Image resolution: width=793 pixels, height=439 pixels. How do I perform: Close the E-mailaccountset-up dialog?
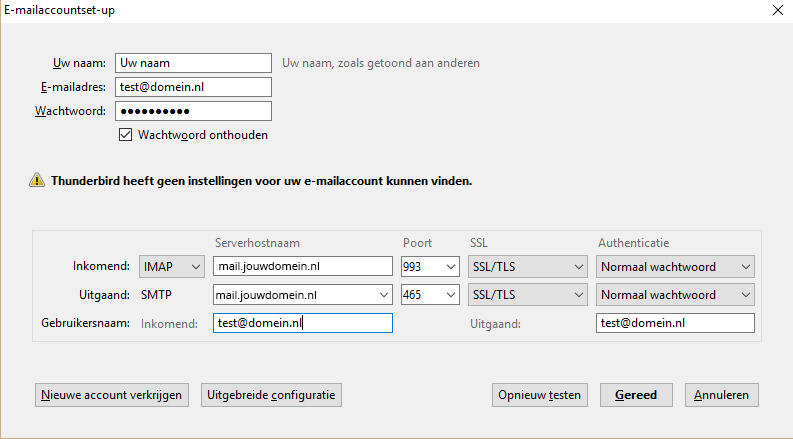tap(777, 9)
